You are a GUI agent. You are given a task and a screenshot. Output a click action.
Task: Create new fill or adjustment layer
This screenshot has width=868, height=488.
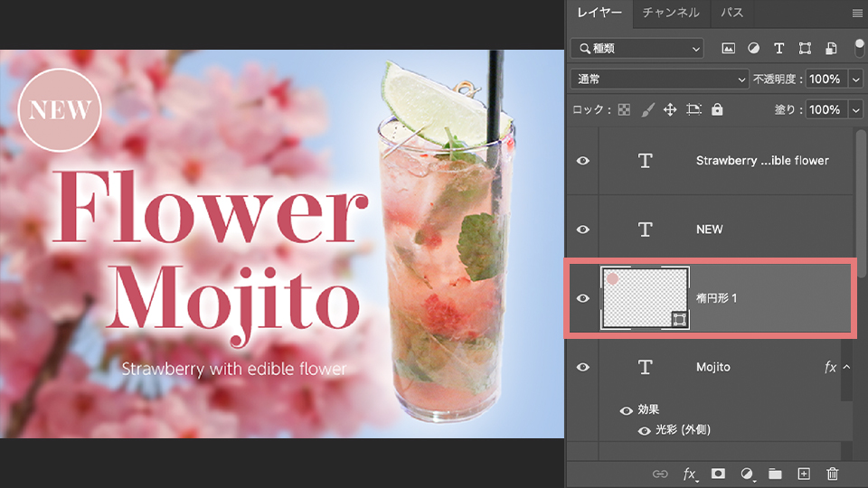coord(748,474)
